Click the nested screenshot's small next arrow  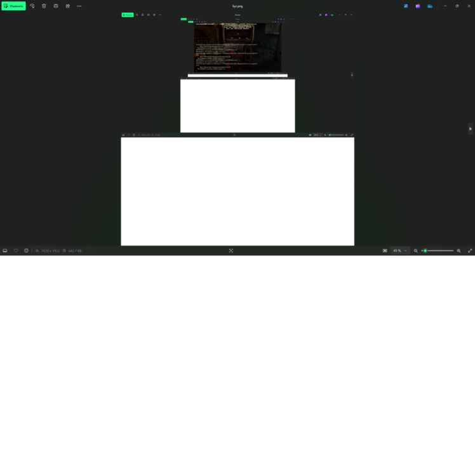pyautogui.click(x=352, y=75)
